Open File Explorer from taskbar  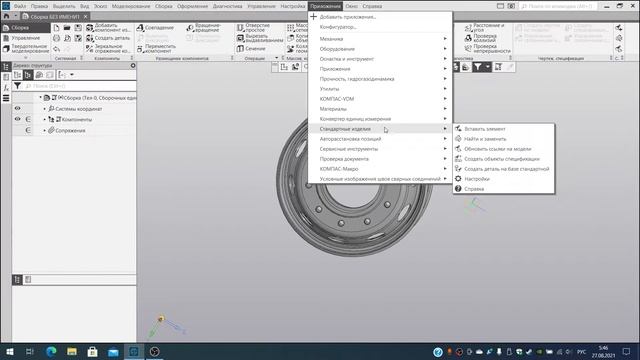pos(72,351)
